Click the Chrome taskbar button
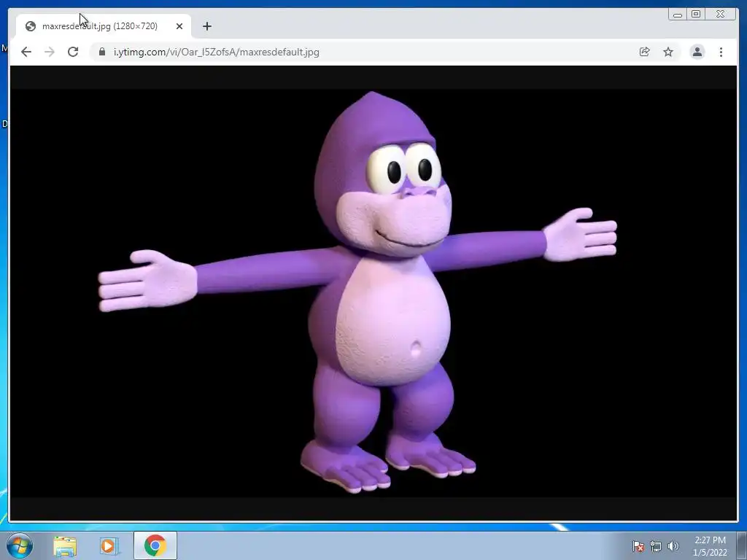Screen dimensions: 747x560 click(155, 545)
